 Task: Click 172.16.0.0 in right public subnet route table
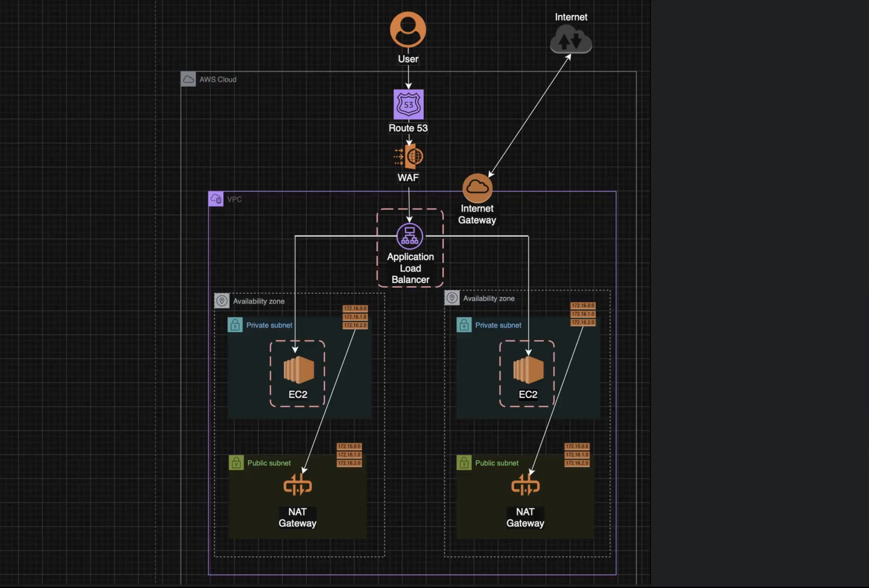pos(577,446)
